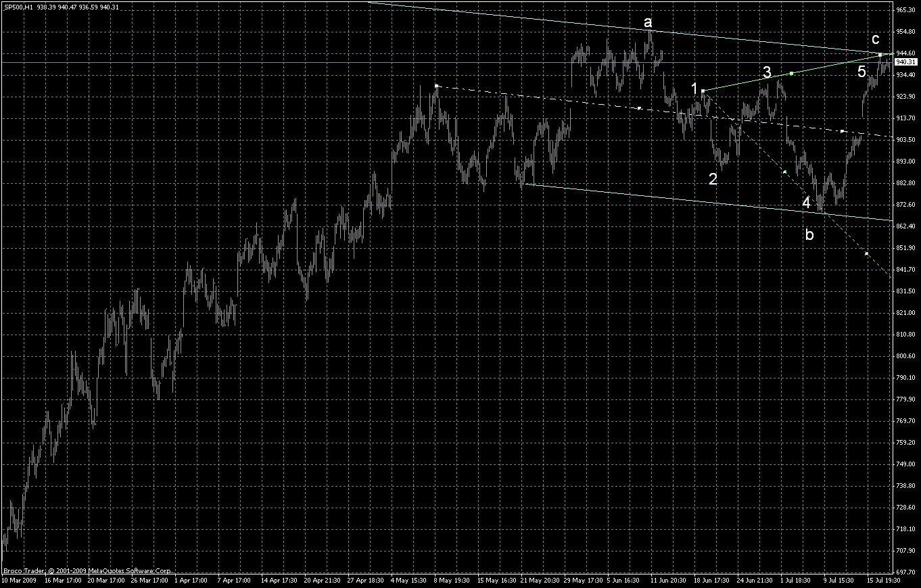
Task: Select the wave count label '1'
Action: 694,88
